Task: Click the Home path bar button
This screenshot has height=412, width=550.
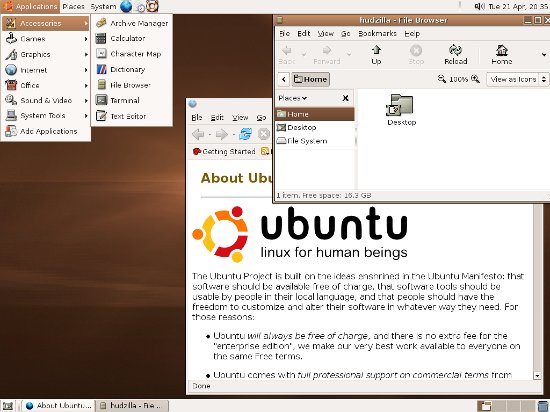Action: 310,79
